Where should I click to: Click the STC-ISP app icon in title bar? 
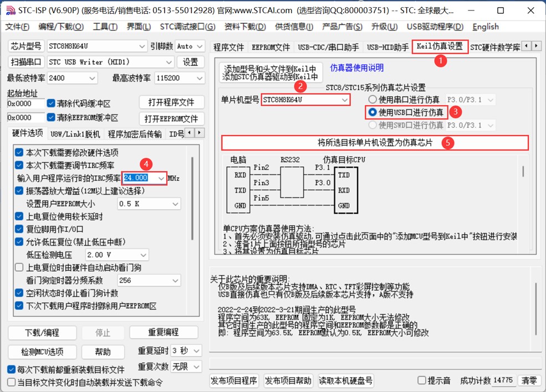[x=11, y=11]
